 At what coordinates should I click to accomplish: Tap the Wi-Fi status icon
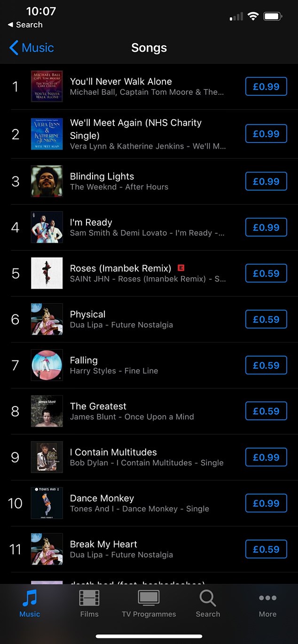(253, 16)
